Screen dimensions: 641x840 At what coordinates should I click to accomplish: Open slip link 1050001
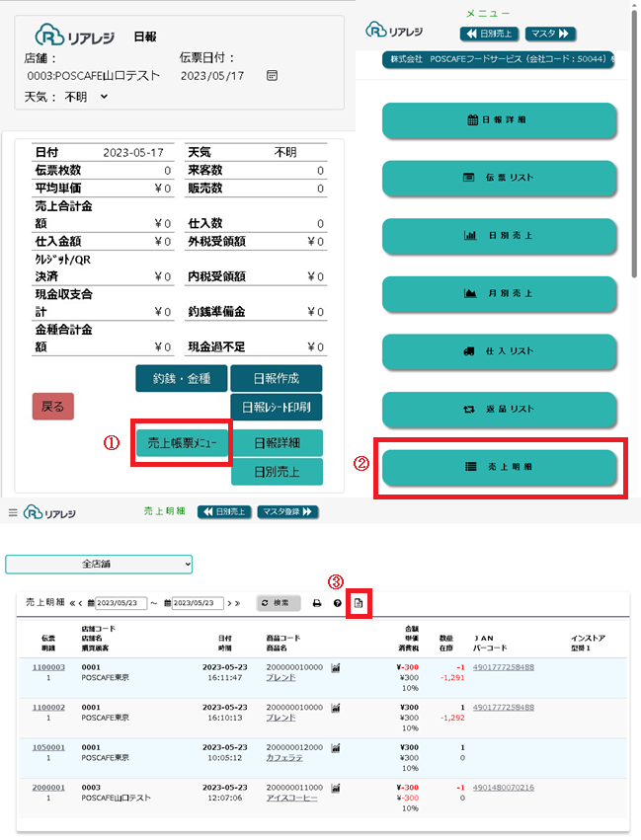(x=48, y=748)
